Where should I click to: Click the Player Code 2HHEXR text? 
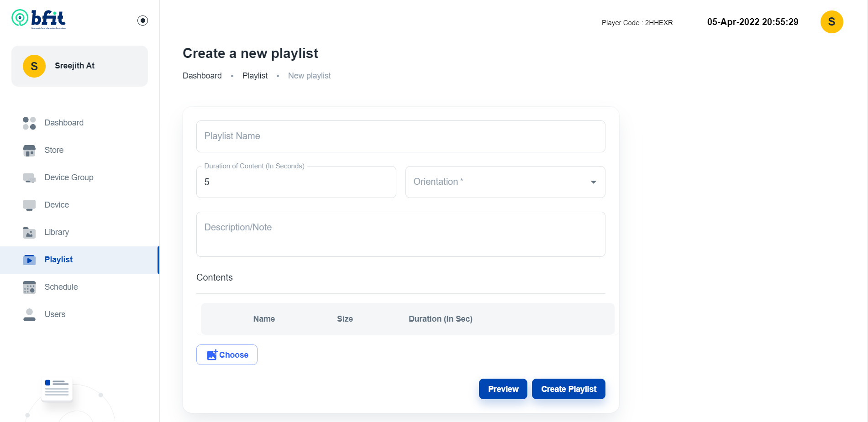[637, 23]
